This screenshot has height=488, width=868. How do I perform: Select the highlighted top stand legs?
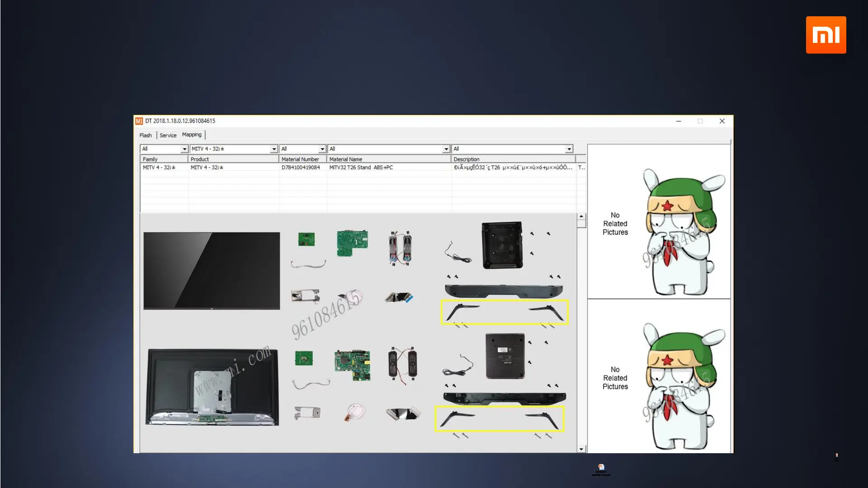coord(505,312)
